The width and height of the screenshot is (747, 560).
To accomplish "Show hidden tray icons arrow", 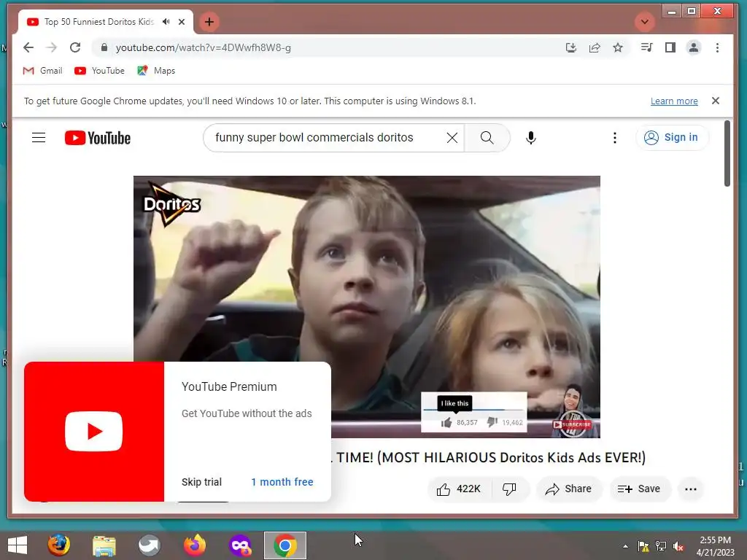I will (x=625, y=546).
